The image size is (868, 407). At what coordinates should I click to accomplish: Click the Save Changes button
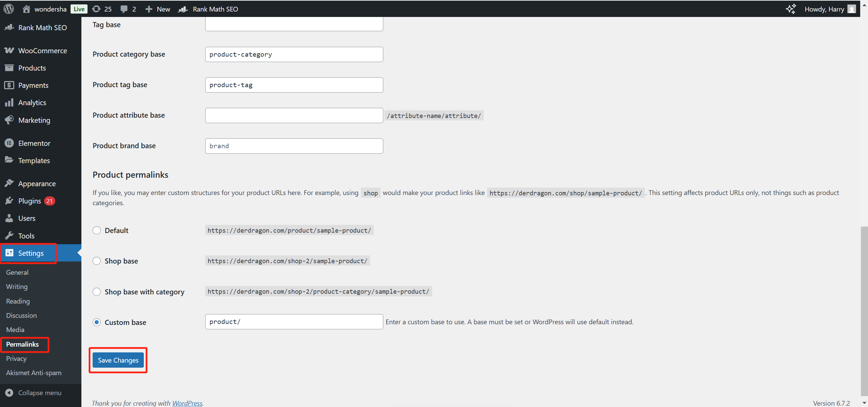pos(118,360)
